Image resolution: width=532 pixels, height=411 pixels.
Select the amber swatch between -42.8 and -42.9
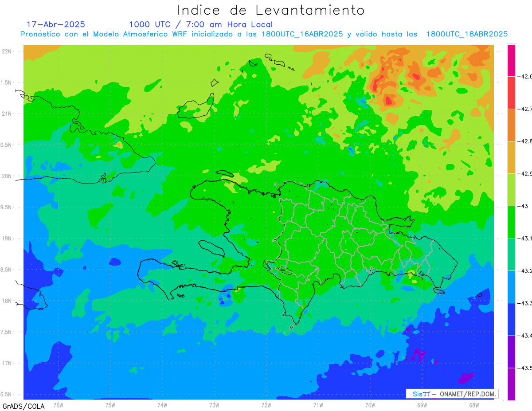click(x=511, y=157)
